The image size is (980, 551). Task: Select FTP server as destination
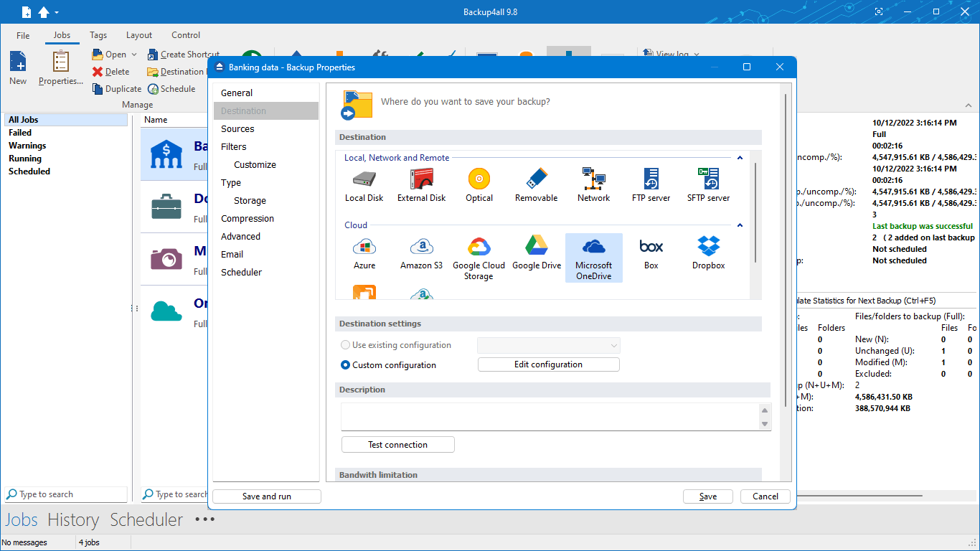(651, 185)
